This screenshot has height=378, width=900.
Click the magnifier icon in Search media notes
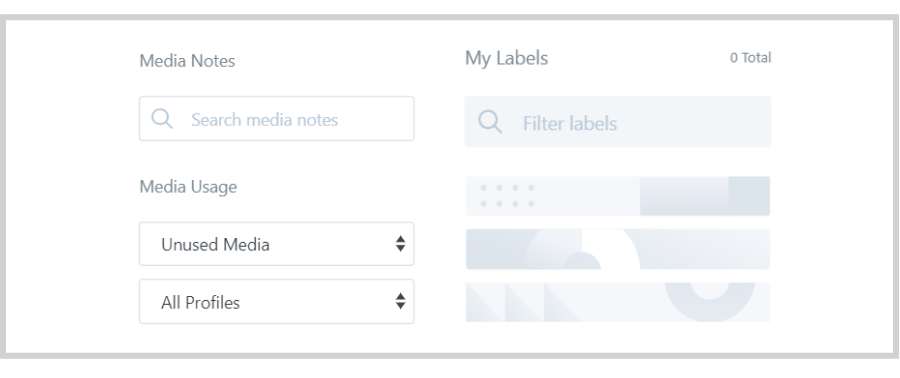(162, 119)
